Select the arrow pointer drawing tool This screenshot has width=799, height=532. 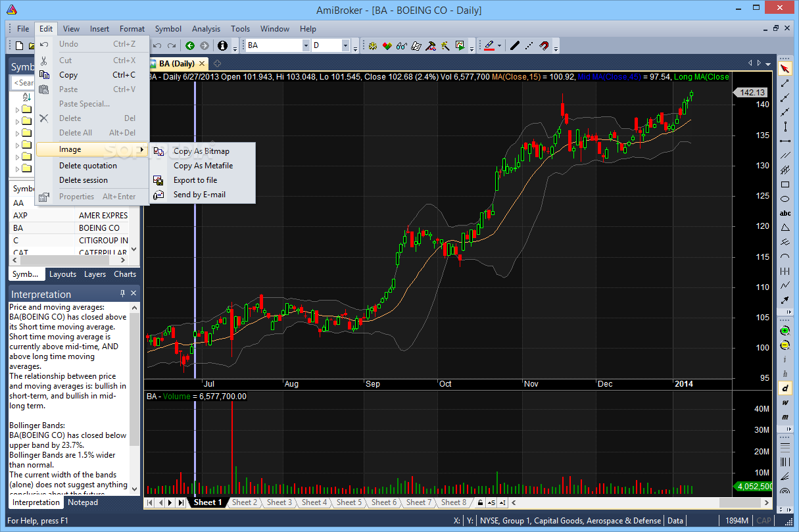[785, 68]
